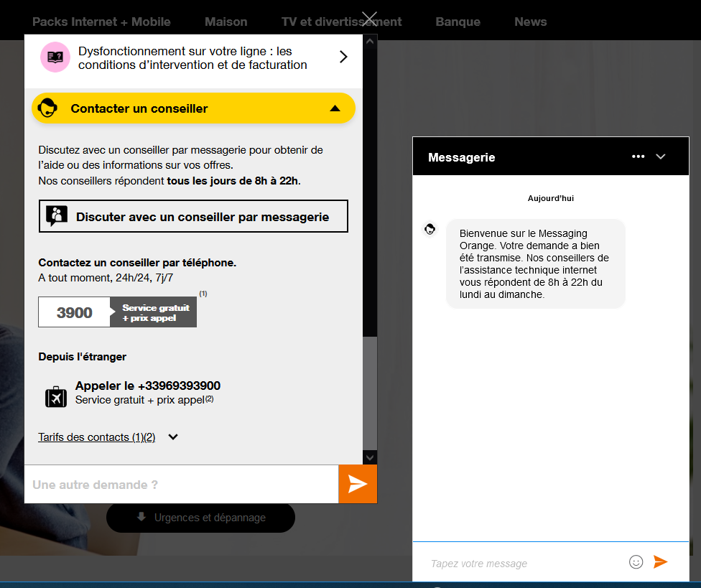Click the chat advisor icon in messagerie button
This screenshot has height=588, width=701.
(56, 216)
